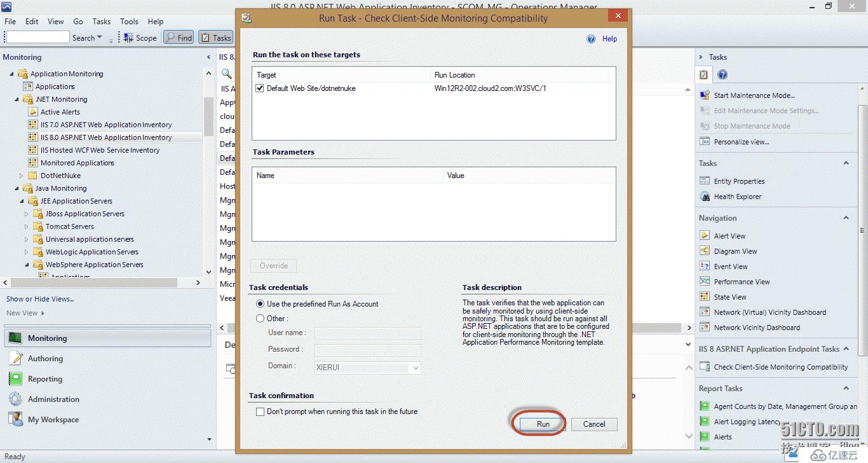
Task: Open My Workspace icon
Action: (15, 420)
